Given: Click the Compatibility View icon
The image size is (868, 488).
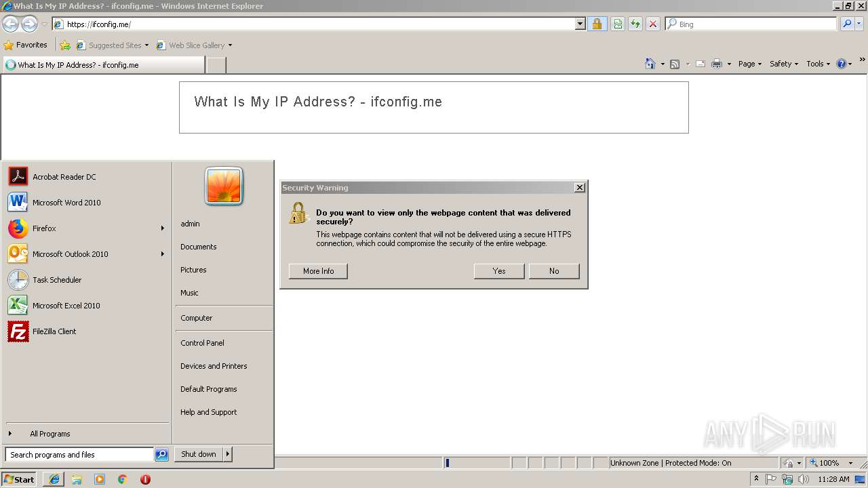Looking at the screenshot, I should (618, 24).
